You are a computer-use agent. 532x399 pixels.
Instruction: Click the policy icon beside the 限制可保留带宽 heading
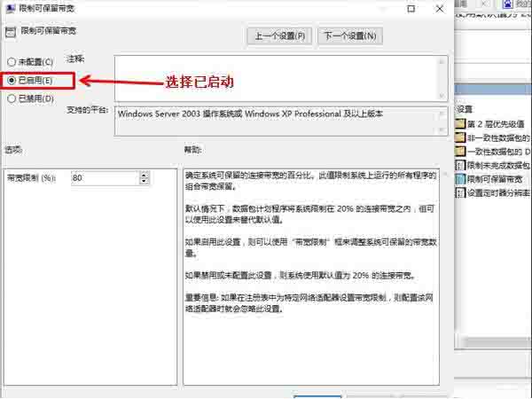[11, 31]
